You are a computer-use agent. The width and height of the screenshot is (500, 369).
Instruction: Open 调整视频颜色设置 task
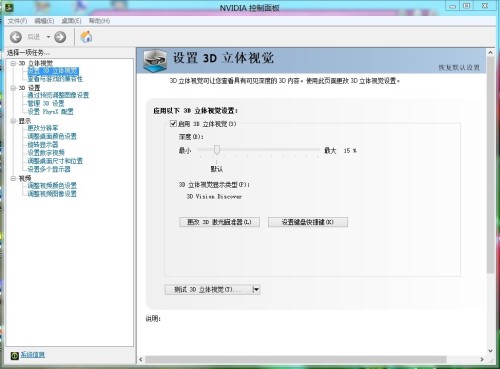pos(52,186)
